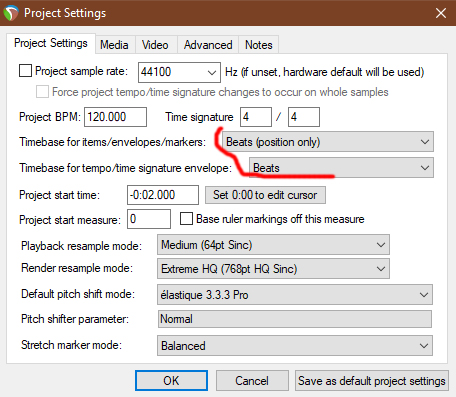Switch to the Media tab
This screenshot has width=456, height=397.
114,45
